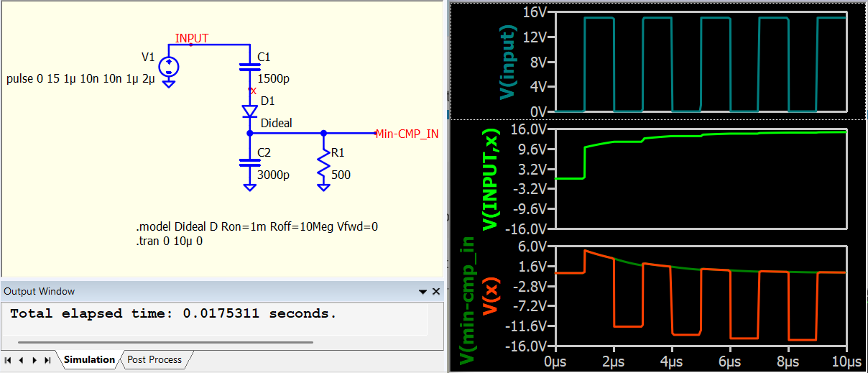This screenshot has height=373, width=868.
Task: Click the V1 voltage source symbol
Action: tap(168, 67)
